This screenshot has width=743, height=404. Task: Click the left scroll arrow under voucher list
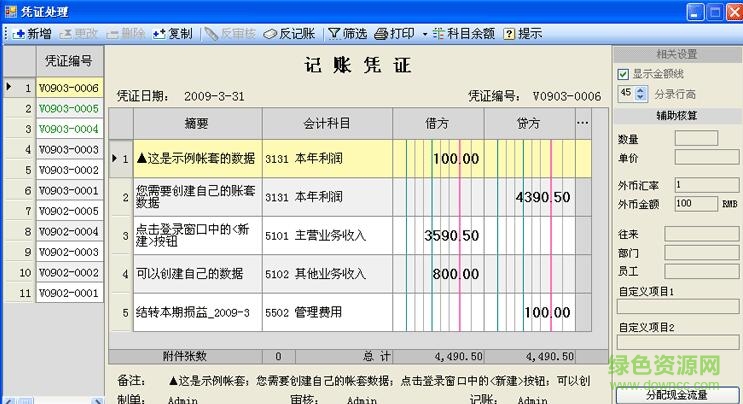pyautogui.click(x=9, y=401)
